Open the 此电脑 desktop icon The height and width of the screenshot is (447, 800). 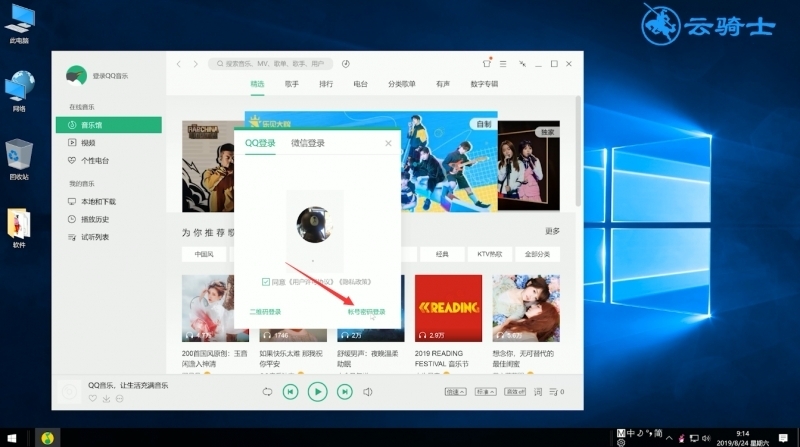click(19, 23)
